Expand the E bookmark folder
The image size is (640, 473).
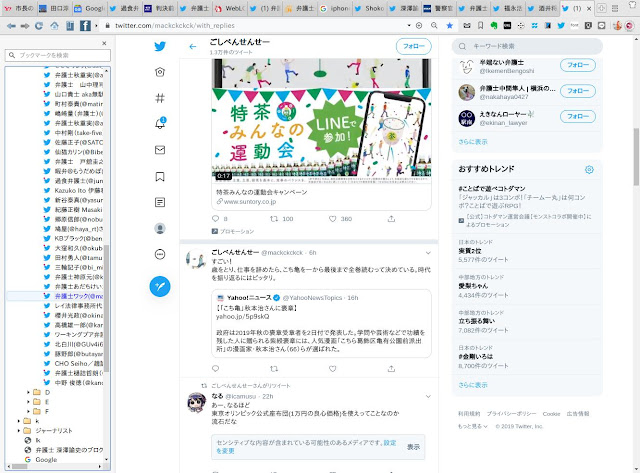28,402
